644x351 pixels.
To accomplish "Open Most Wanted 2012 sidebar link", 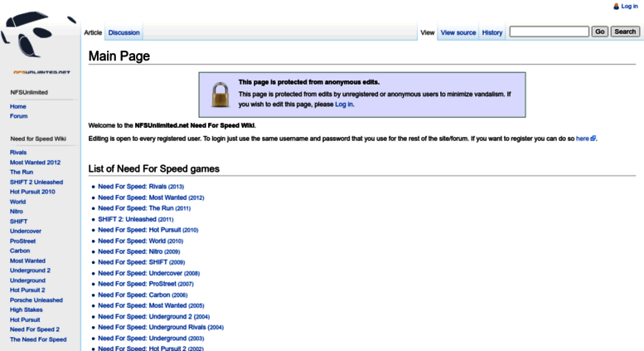I will [x=35, y=163].
